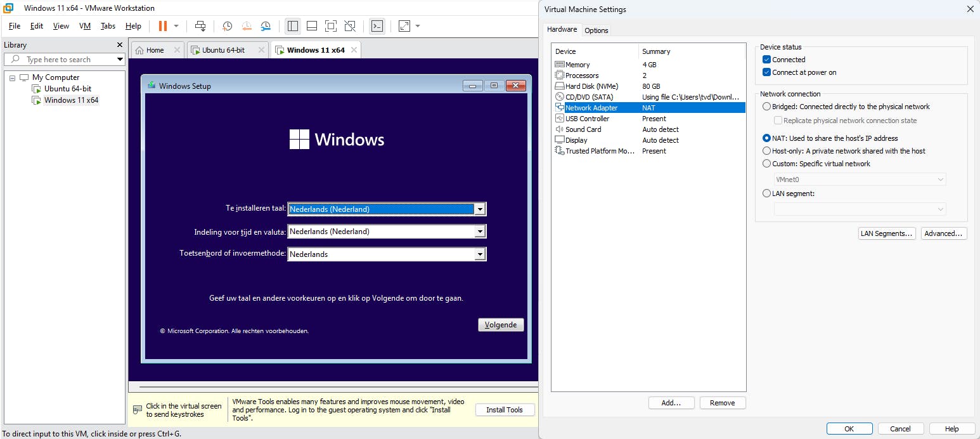
Task: Toggle Replicate physical network connection state
Action: pos(778,121)
